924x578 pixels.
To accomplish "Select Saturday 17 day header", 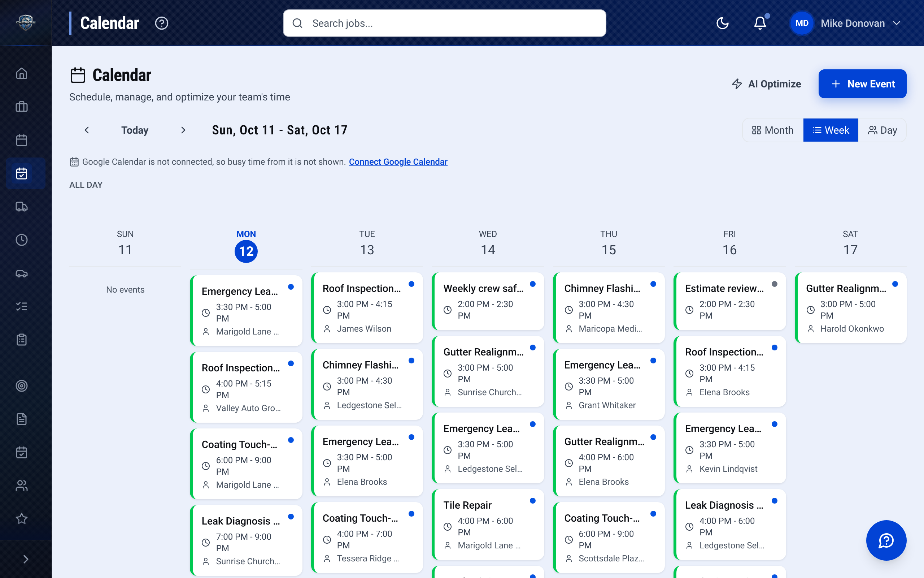I will pyautogui.click(x=850, y=243).
